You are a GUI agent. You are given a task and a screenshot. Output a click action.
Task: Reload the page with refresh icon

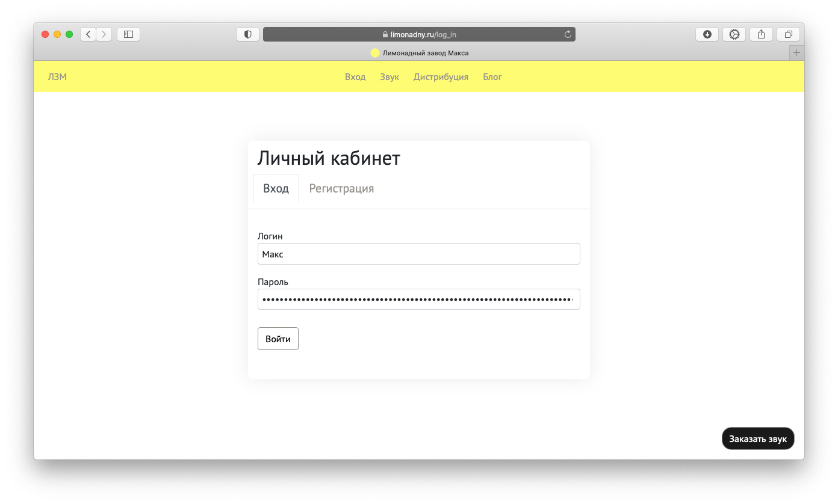[567, 34]
